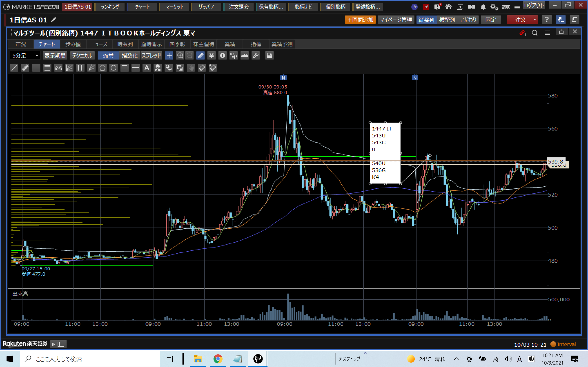Click the ログアウト button
588x367 pixels.
click(533, 5)
